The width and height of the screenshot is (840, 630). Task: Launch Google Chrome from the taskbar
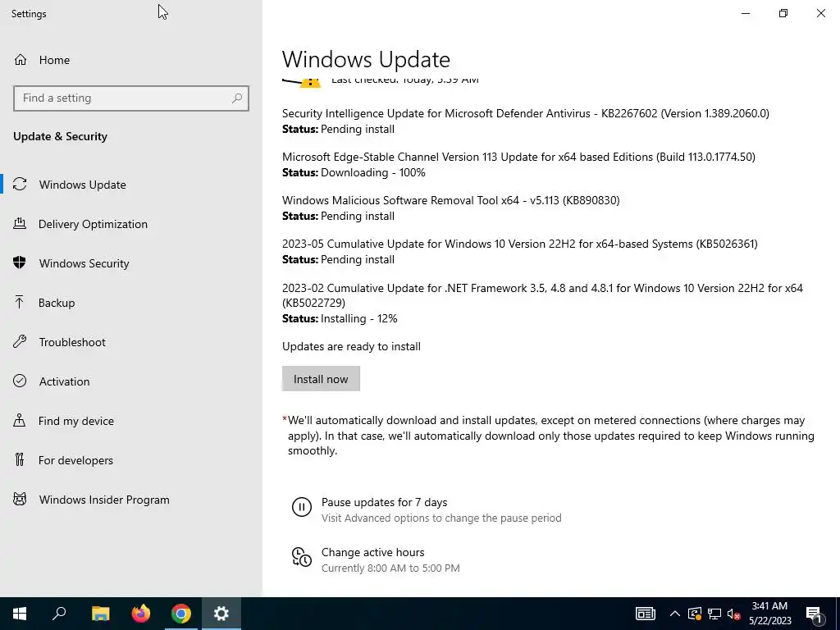point(181,614)
